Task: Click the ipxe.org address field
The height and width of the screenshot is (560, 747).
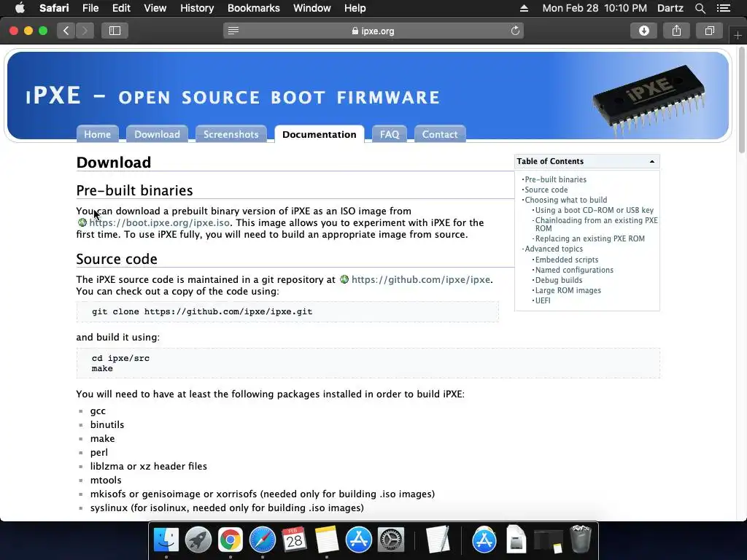Action: (x=373, y=31)
